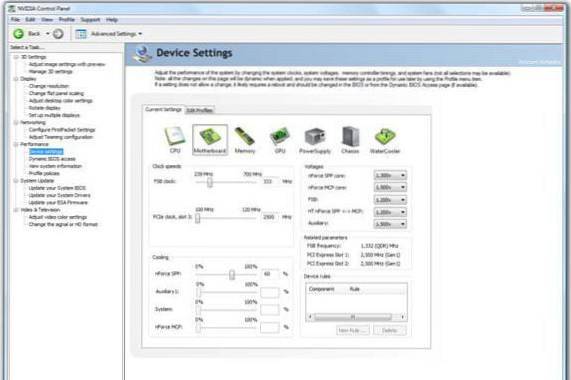Open Set up multiple displays
571x380 pixels.
pos(54,115)
